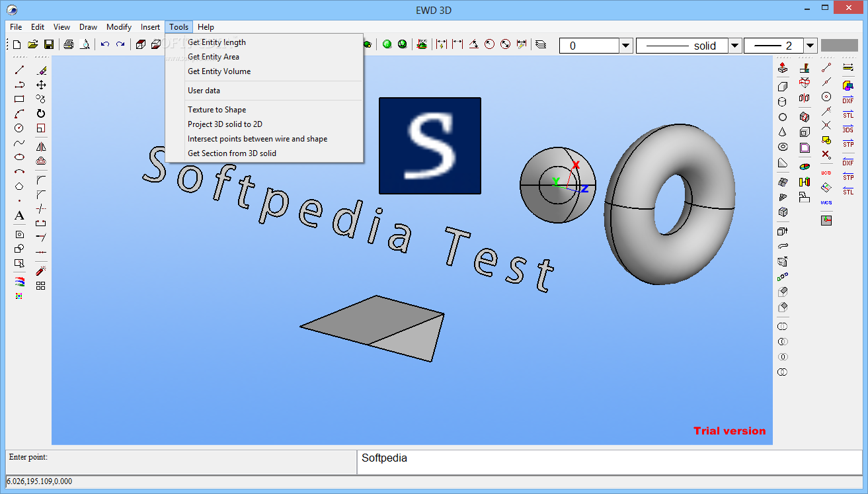Select the angular dimension tool icon

[x=473, y=45]
